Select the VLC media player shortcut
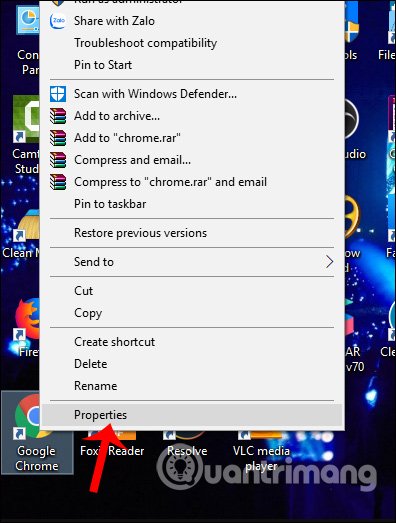Image resolution: width=396 pixels, height=523 pixels. (261, 450)
